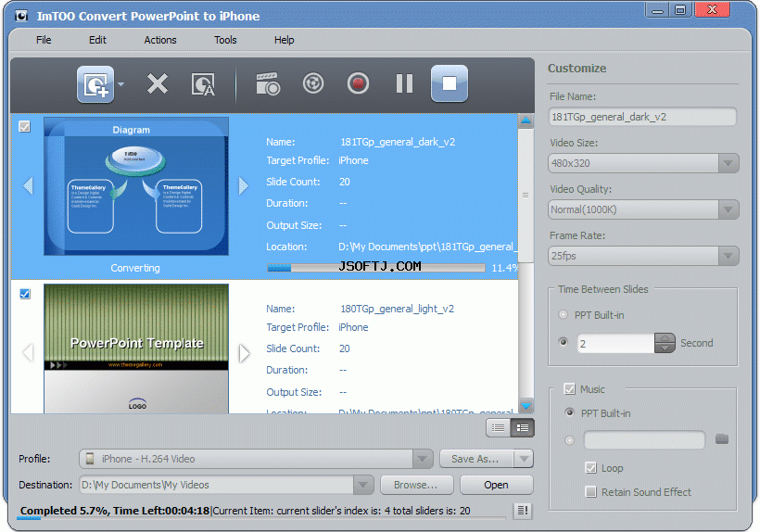This screenshot has height=532, width=760.
Task: Open the Tools menu
Action: [x=225, y=40]
